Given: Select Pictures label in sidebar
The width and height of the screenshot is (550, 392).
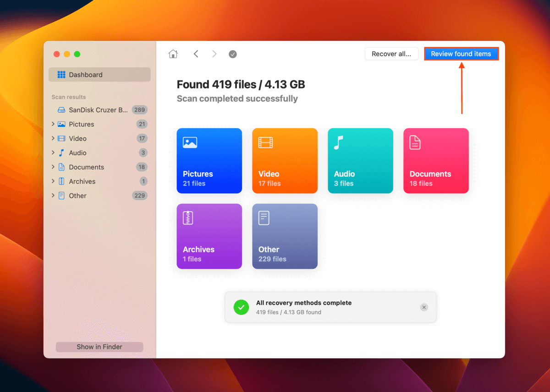Looking at the screenshot, I should [82, 124].
